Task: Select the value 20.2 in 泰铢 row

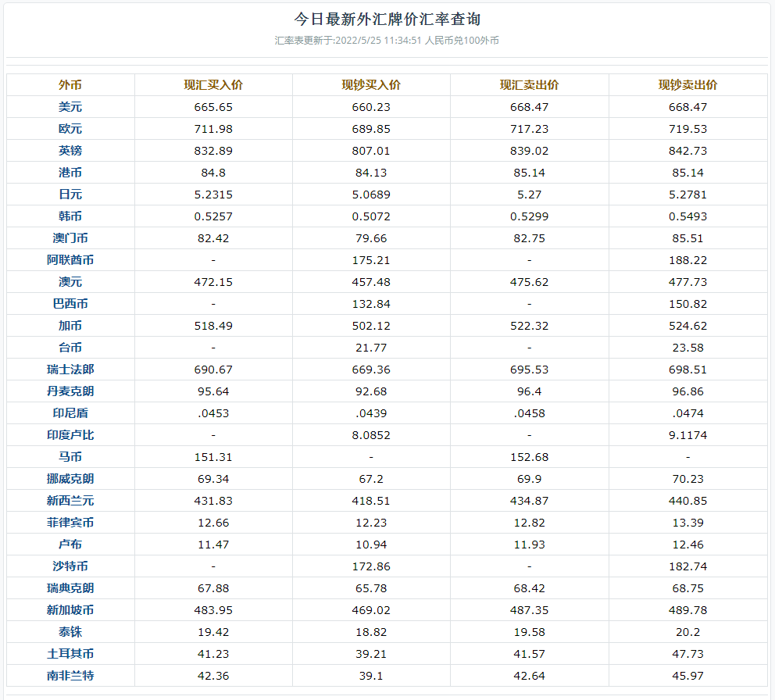Action: 688,632
